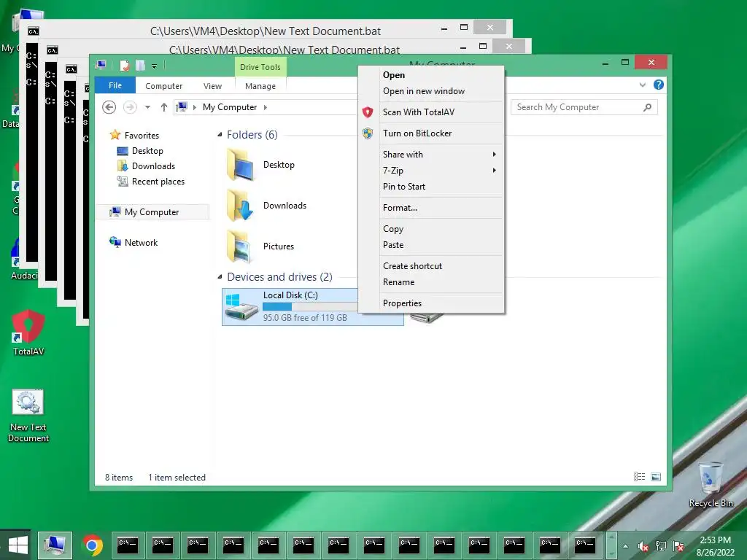
Task: Switch to Manage ribbon tab
Action: click(x=260, y=86)
